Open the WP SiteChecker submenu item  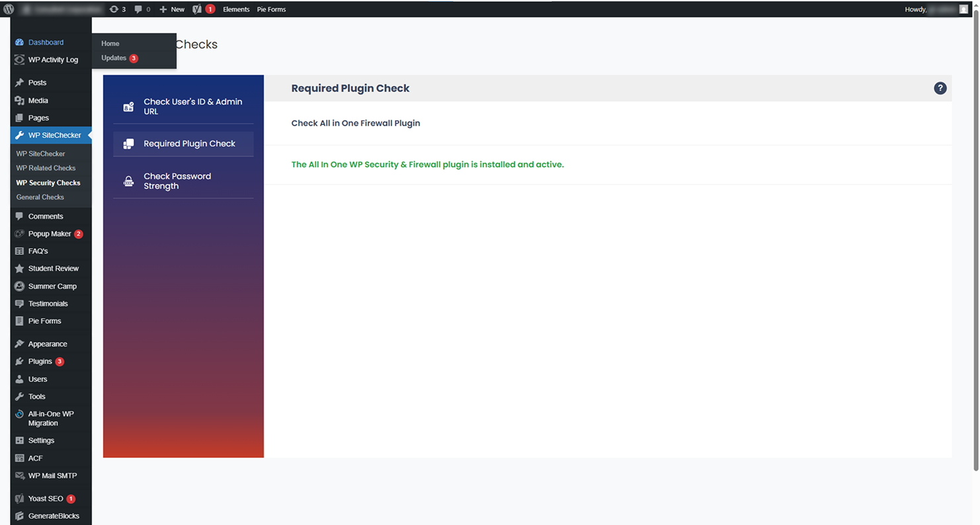[40, 153]
